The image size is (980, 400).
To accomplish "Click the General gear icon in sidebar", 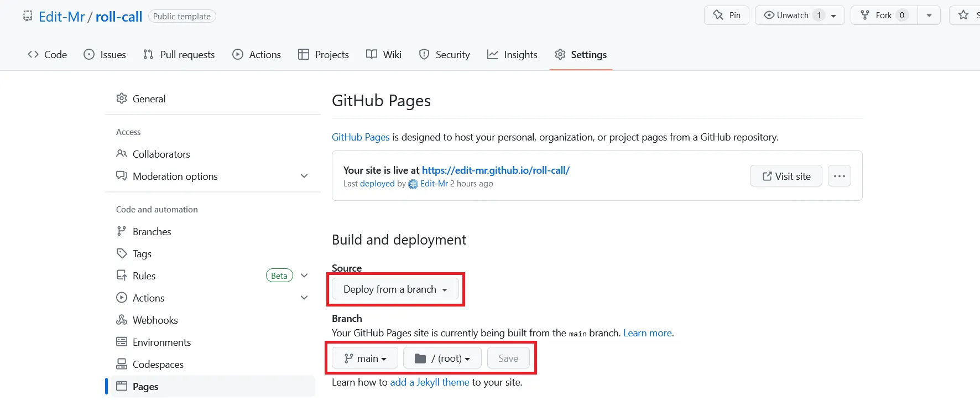I will 122,98.
